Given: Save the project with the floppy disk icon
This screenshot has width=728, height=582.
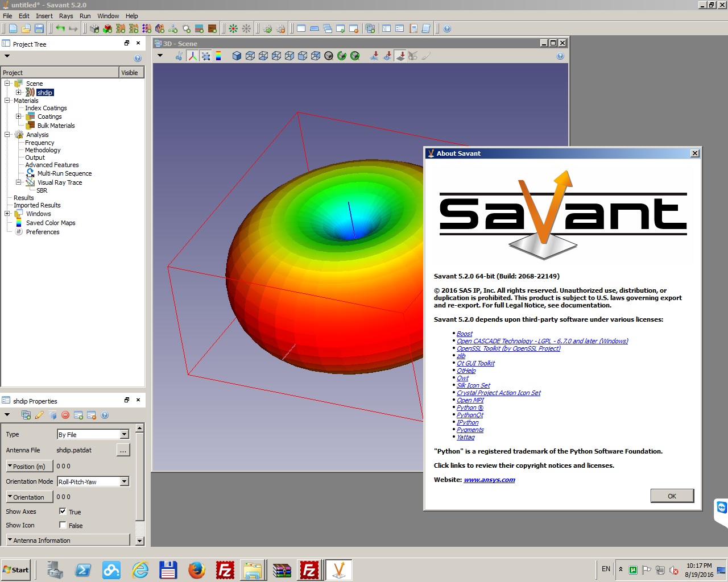Looking at the screenshot, I should (39, 28).
